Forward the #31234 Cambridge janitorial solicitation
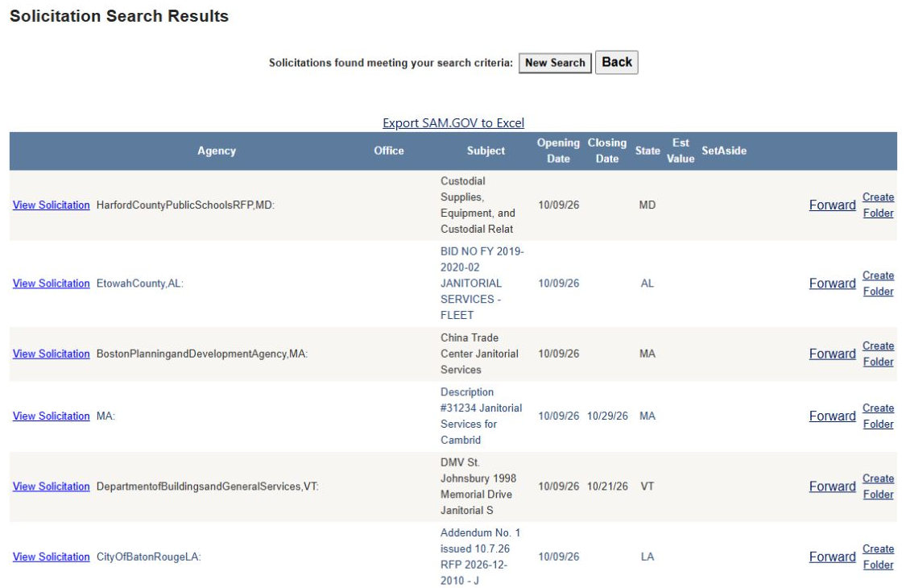Image resolution: width=906 pixels, height=588 pixels. pyautogui.click(x=832, y=416)
